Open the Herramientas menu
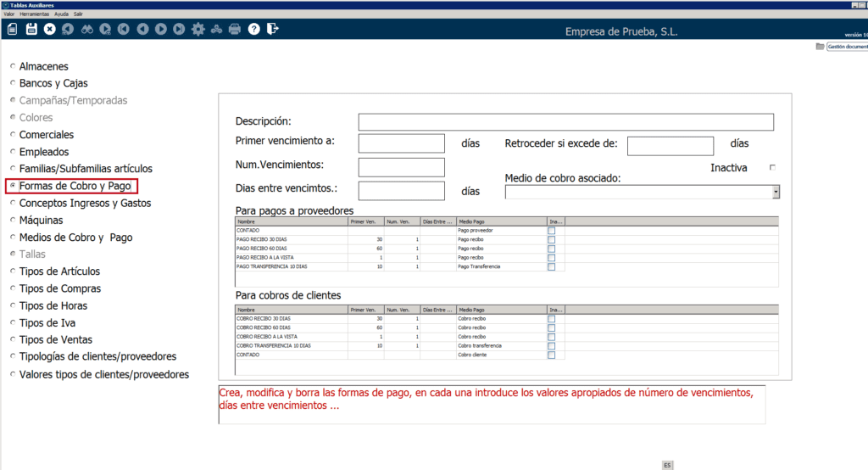Screen dimensions: 868x470 [35, 14]
